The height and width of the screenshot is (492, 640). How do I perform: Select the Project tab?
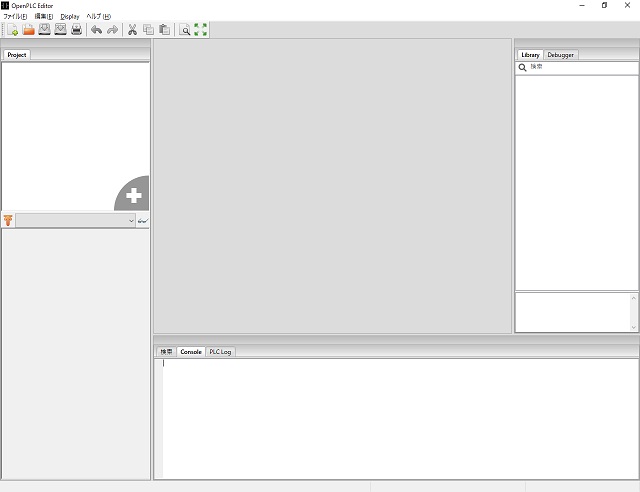click(x=17, y=55)
